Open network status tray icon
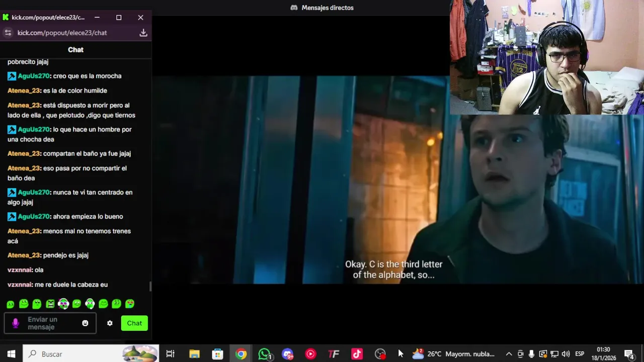 (x=554, y=354)
